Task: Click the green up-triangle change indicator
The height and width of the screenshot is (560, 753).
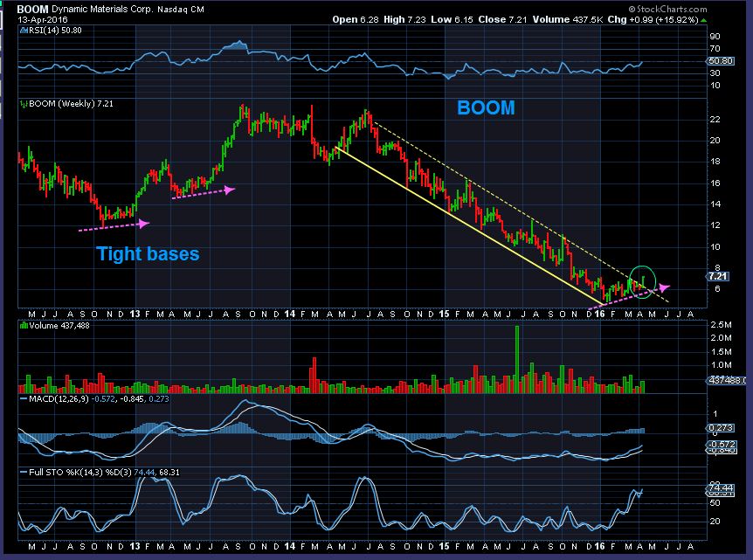Action: pos(703,20)
